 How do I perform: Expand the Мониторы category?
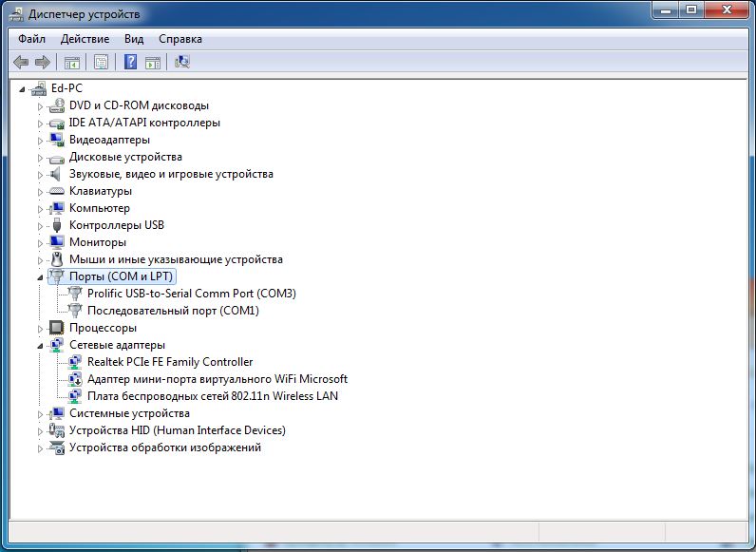(x=41, y=243)
